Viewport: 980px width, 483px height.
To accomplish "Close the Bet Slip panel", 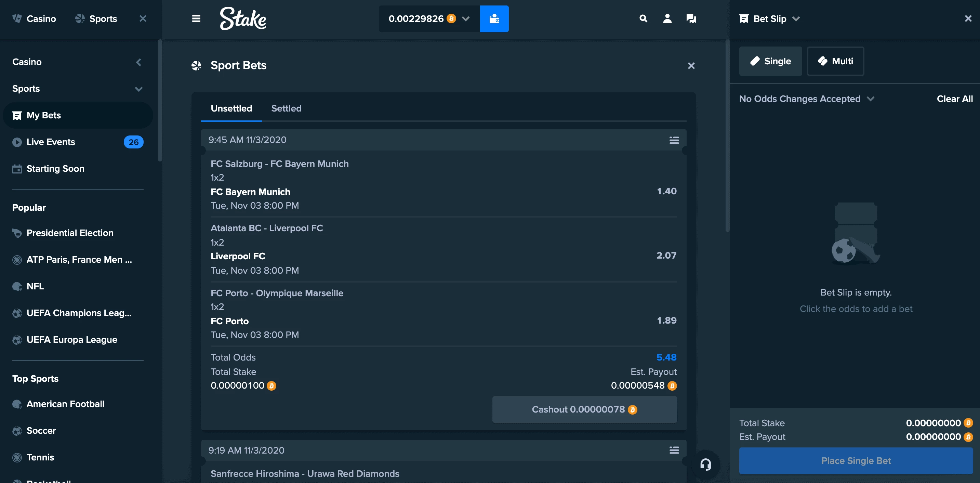I will 968,19.
